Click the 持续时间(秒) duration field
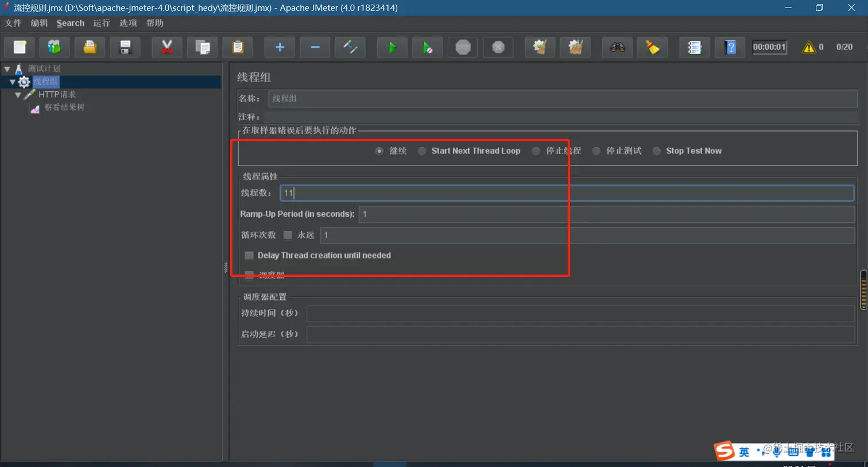 pos(581,313)
